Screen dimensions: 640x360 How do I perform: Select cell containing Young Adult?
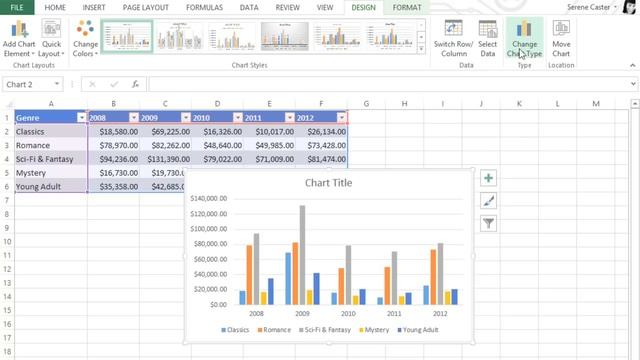(x=51, y=187)
